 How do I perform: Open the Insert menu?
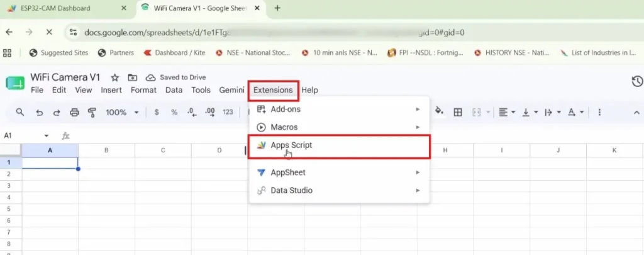coord(111,90)
